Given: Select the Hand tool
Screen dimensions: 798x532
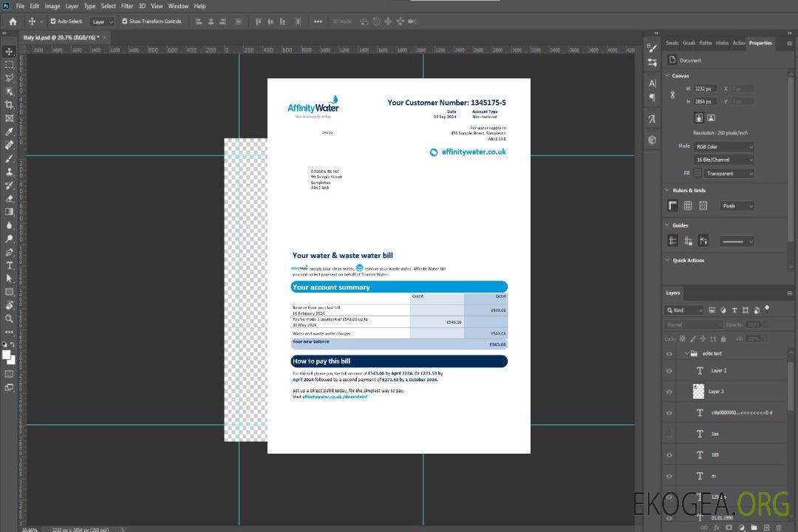Looking at the screenshot, I should (9, 305).
